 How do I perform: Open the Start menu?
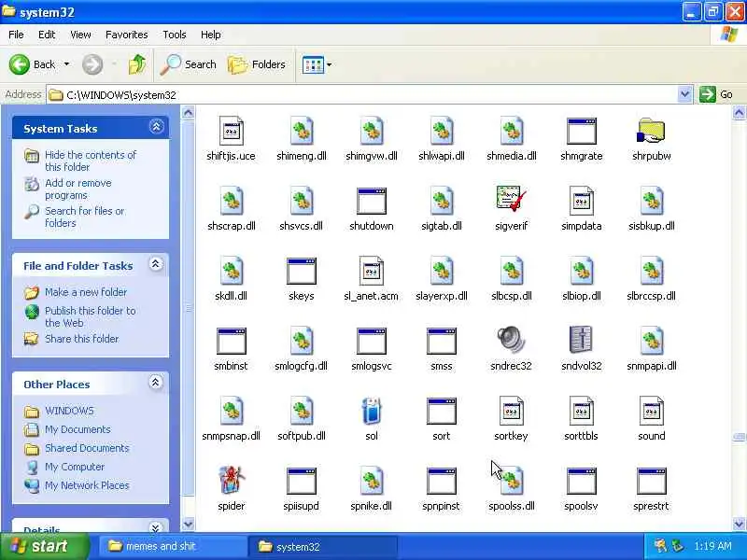click(x=44, y=546)
